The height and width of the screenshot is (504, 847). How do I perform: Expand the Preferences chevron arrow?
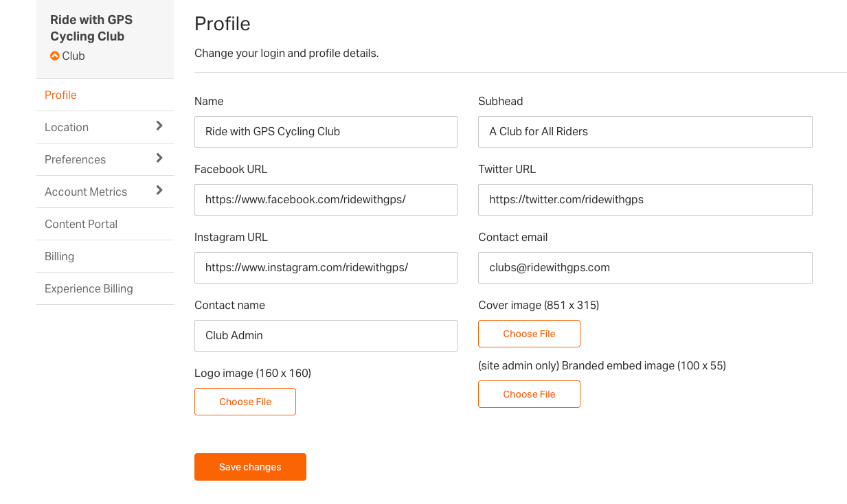159,158
